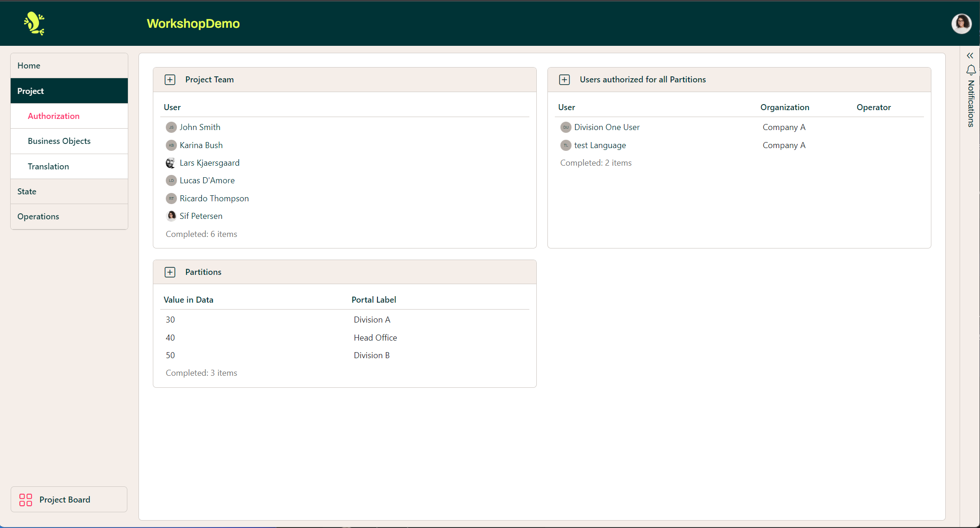Click the plus icon on Users authorized for all Partitions
Image resolution: width=980 pixels, height=528 pixels.
[564, 79]
